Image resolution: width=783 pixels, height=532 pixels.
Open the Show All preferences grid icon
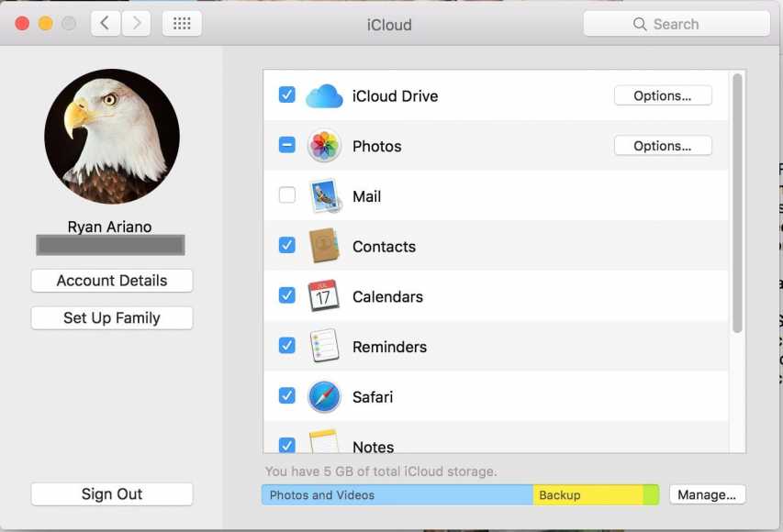(x=182, y=23)
